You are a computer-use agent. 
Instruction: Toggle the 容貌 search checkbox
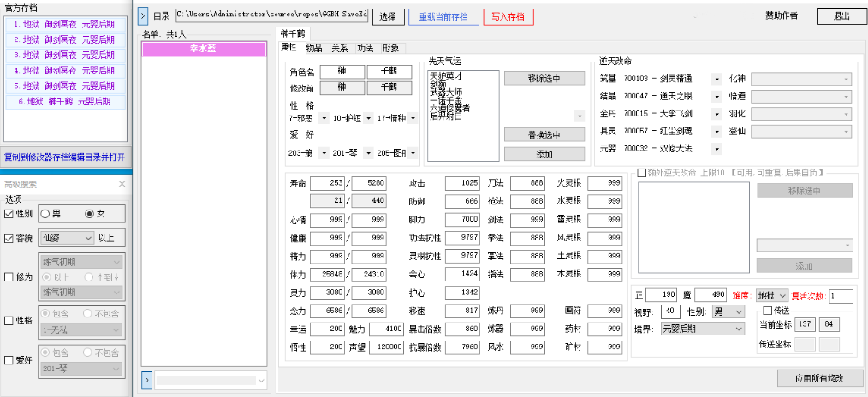point(9,239)
